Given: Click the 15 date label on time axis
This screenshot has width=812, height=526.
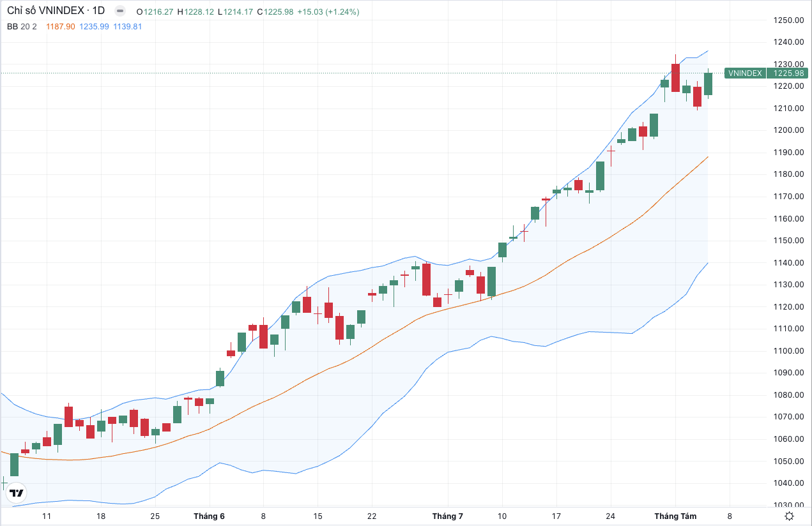Looking at the screenshot, I should pyautogui.click(x=318, y=516).
